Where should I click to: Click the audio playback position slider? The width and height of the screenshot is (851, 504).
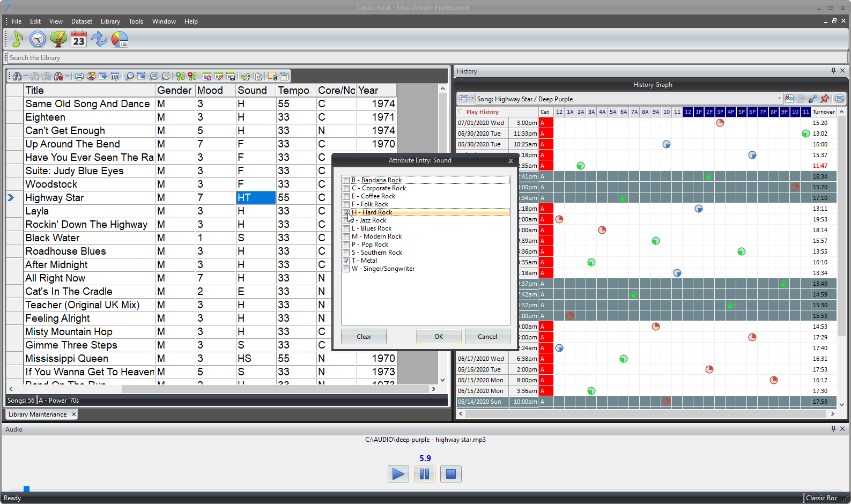pos(26,489)
